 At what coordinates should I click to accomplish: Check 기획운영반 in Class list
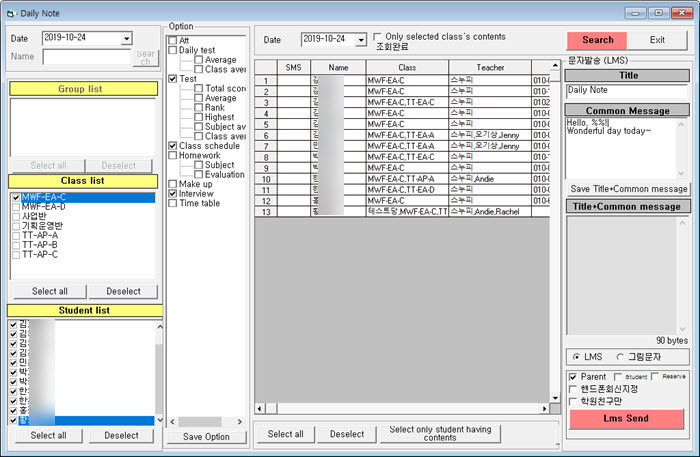point(16,226)
